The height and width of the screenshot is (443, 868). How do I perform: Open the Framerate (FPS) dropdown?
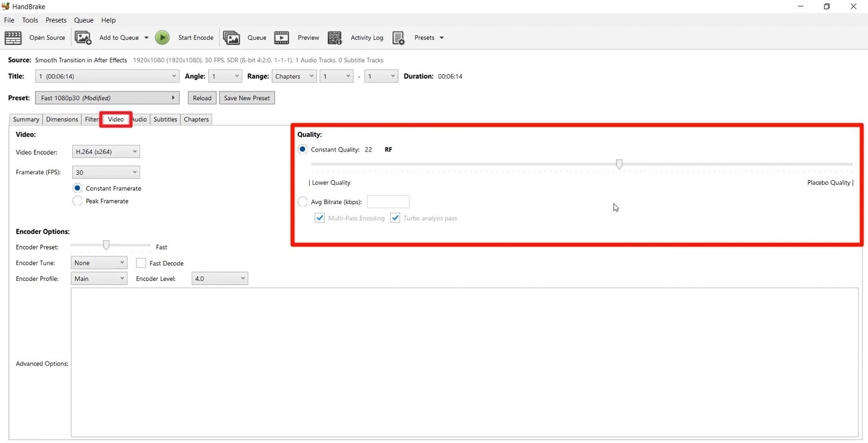(105, 172)
